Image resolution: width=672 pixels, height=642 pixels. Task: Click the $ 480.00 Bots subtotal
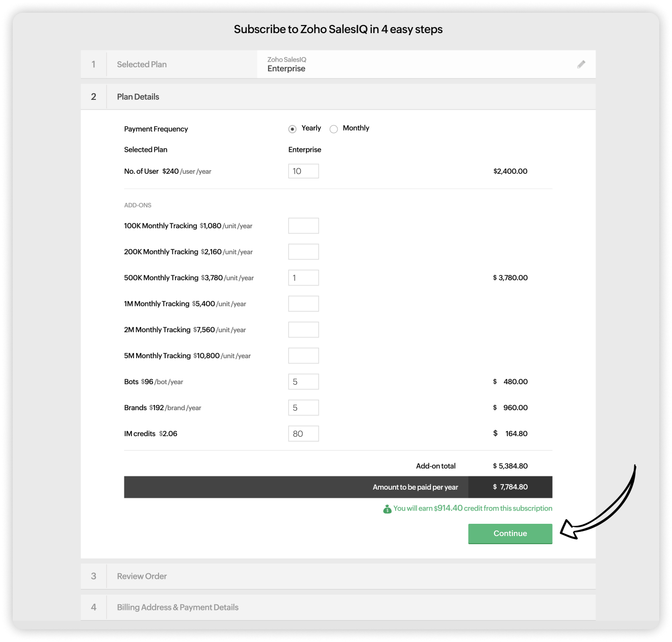pos(510,382)
